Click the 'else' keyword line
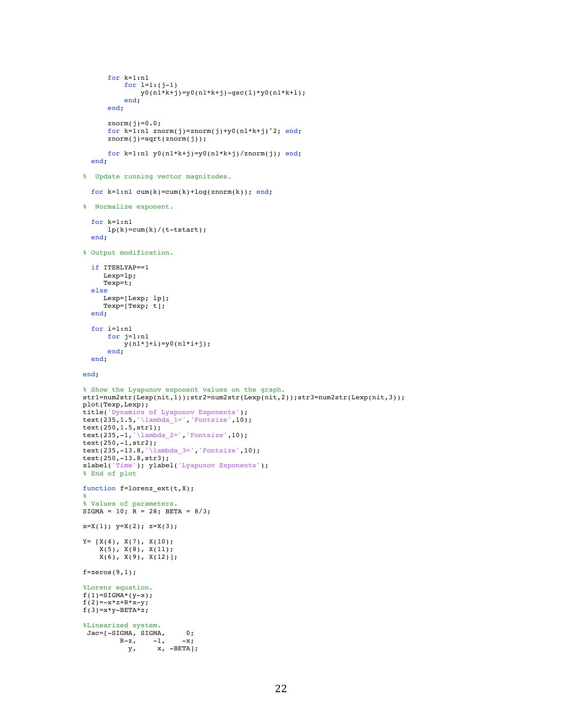 pyautogui.click(x=99, y=290)
